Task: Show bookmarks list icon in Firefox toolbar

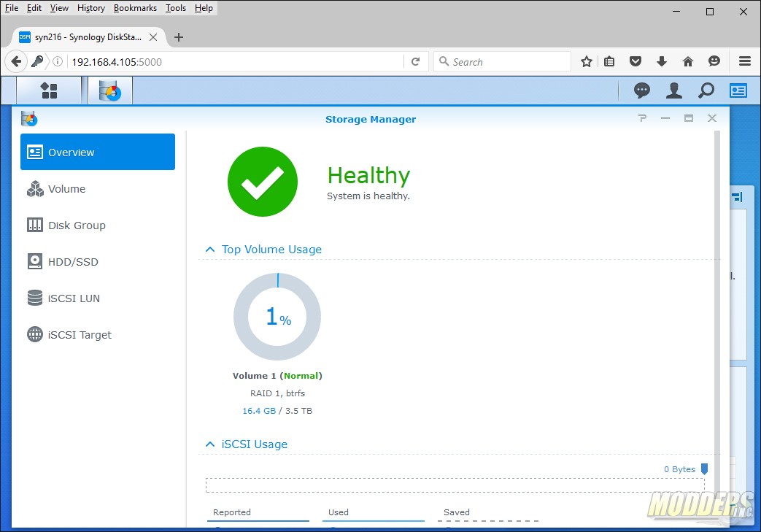Action: [609, 61]
